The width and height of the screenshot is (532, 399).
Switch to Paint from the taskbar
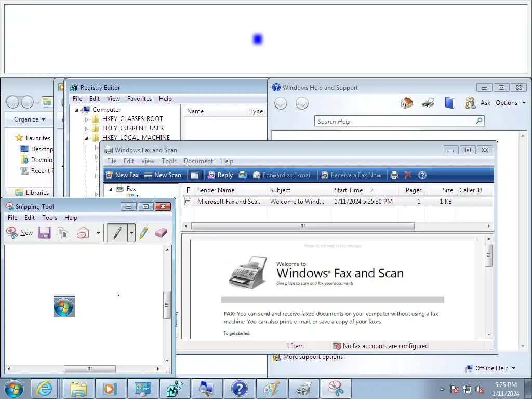271,389
